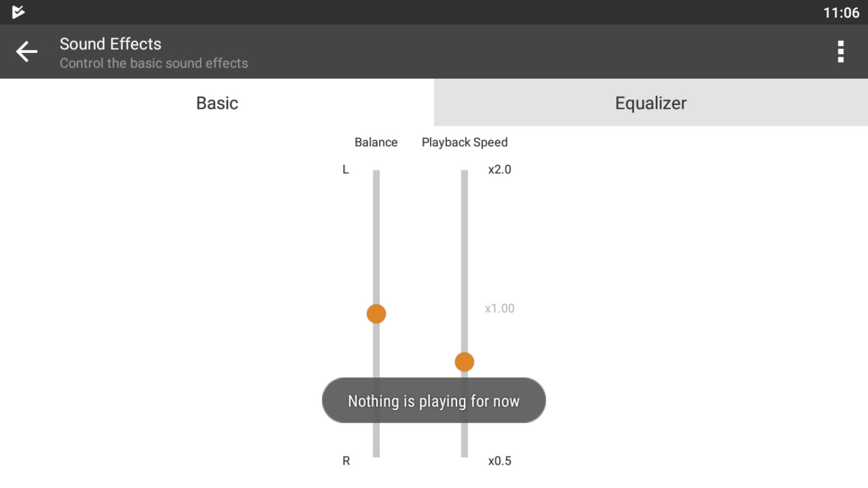Click the x0.5 speed label
The width and height of the screenshot is (868, 488).
[x=500, y=461]
